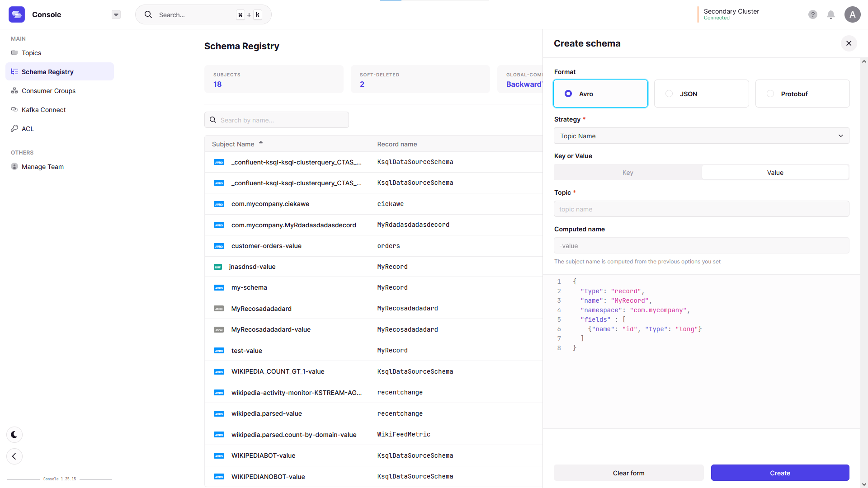
Task: Switch to Key option
Action: pyautogui.click(x=628, y=173)
